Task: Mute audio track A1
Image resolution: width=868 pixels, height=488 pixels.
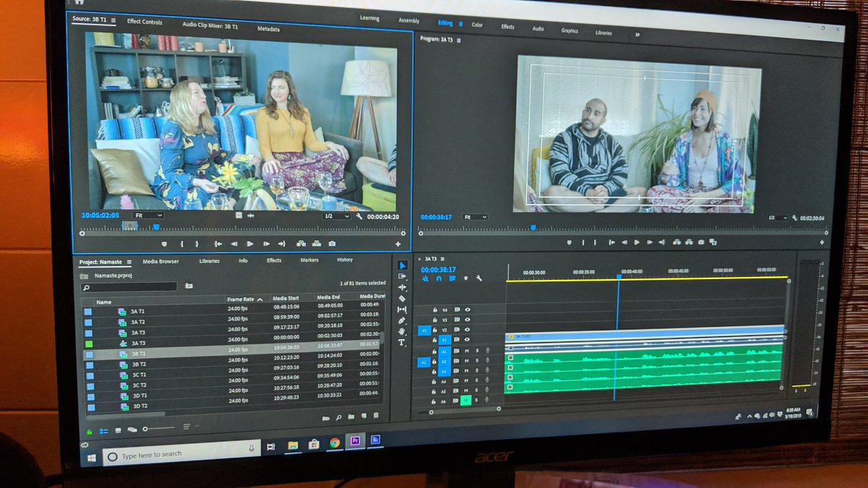Action: [x=467, y=351]
